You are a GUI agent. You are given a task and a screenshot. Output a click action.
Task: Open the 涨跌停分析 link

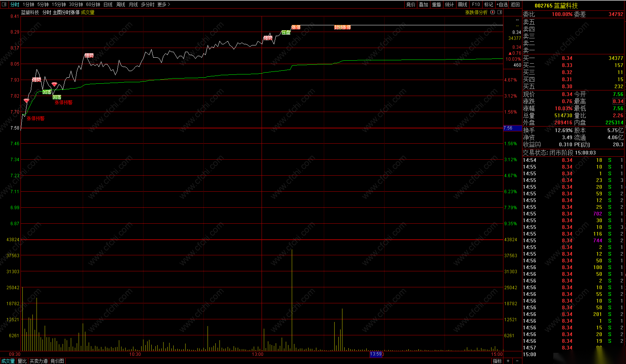pyautogui.click(x=476, y=12)
